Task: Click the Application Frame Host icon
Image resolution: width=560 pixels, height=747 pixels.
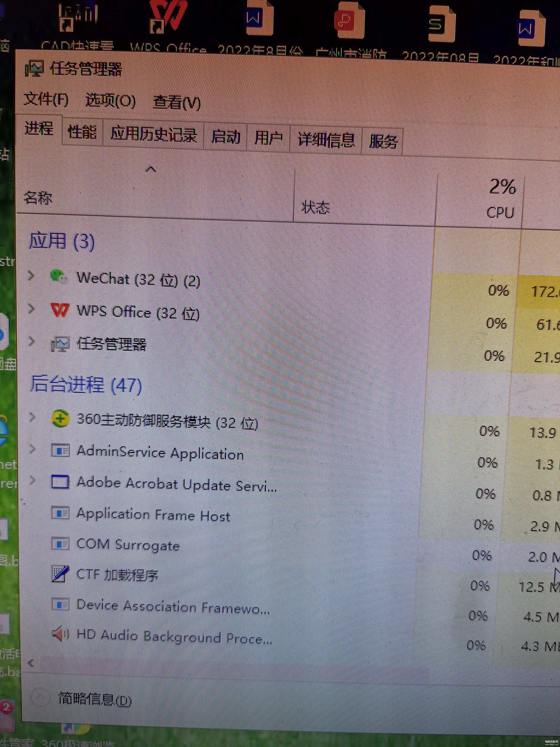Action: pos(60,513)
